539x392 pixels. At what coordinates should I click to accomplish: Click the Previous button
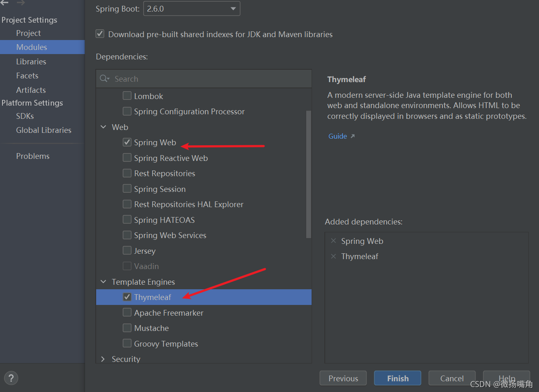coord(343,378)
